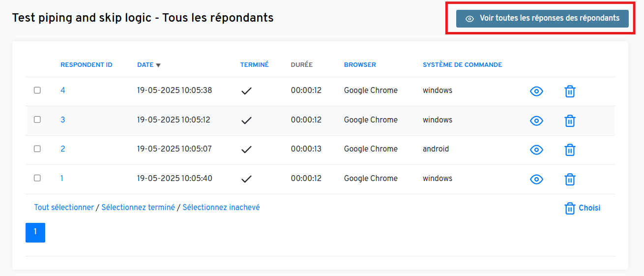Screen dimensions: 644x276
Task: View responses of respondent 2 via eye icon
Action: click(536, 150)
